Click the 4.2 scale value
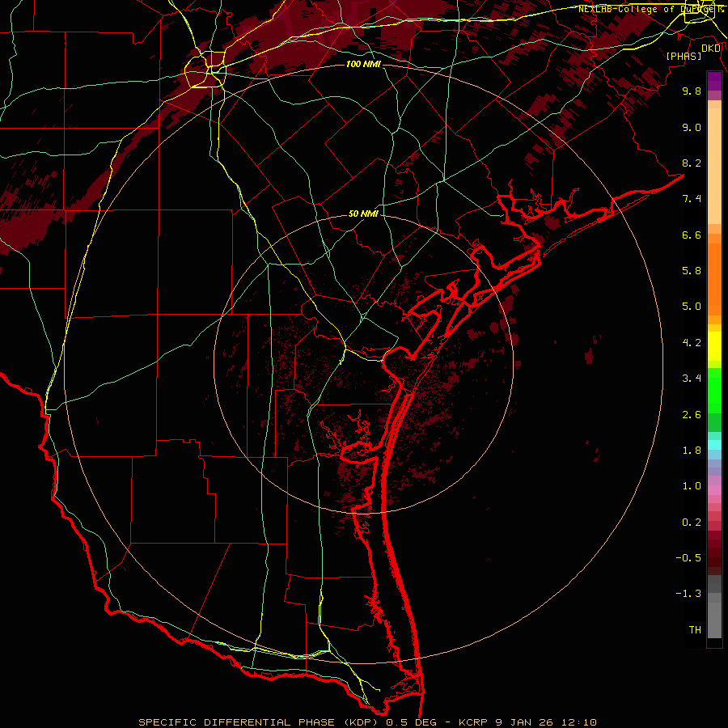The width and height of the screenshot is (728, 728). [x=692, y=343]
